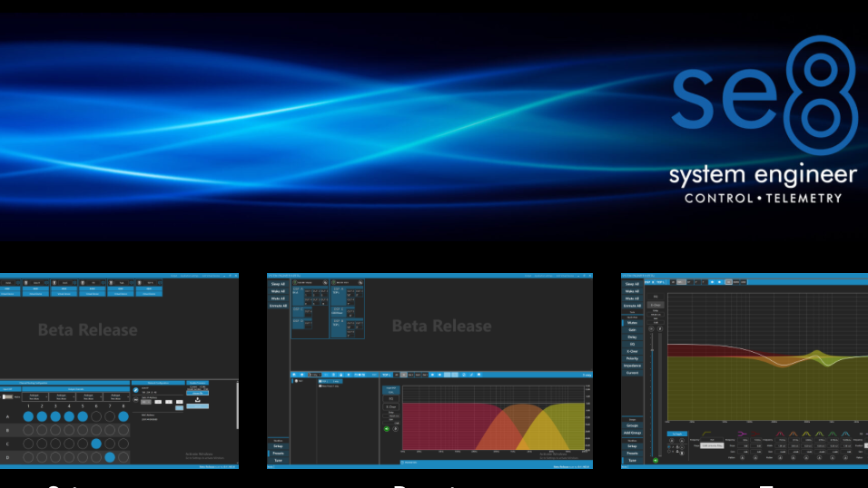Click the green mute speaker icon in Presets window
868x488 pixels.
(x=387, y=429)
